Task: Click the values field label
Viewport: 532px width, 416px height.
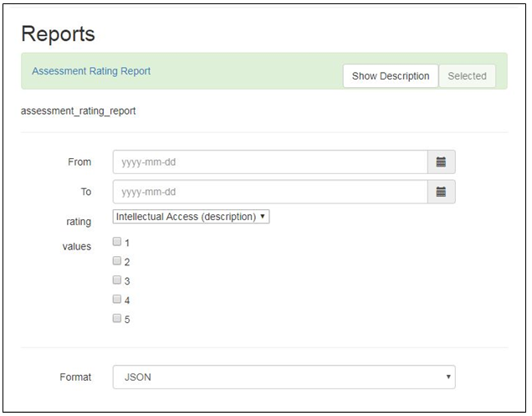Action: point(77,246)
